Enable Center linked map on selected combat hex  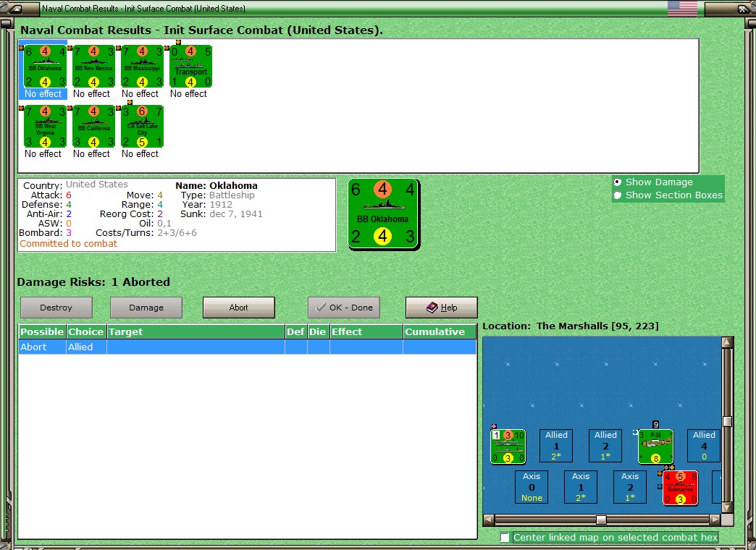(x=504, y=537)
